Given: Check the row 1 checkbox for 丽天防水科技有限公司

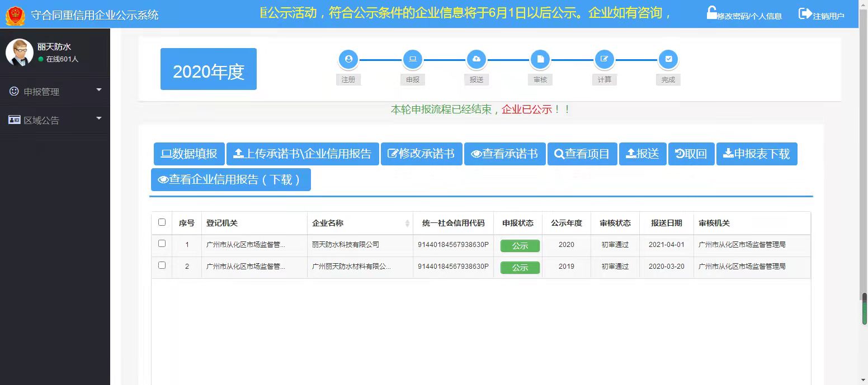Looking at the screenshot, I should (x=162, y=244).
